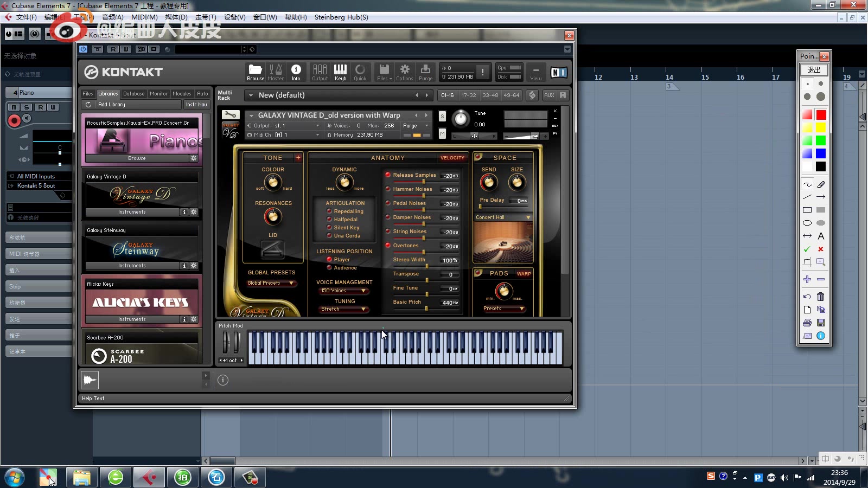
Task: Toggle Hammer Noises on/off
Action: (388, 189)
